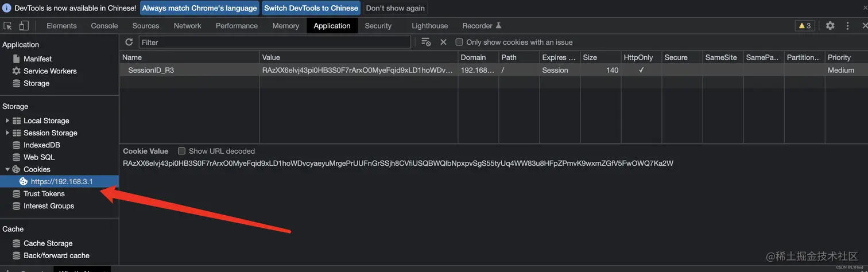Open Storage under Application section
This screenshot has width=868, height=272.
click(36, 83)
